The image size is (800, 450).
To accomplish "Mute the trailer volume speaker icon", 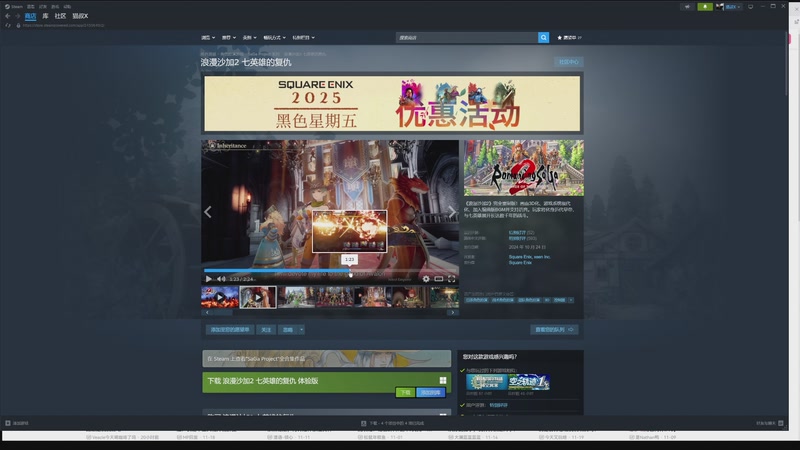I will [221, 279].
